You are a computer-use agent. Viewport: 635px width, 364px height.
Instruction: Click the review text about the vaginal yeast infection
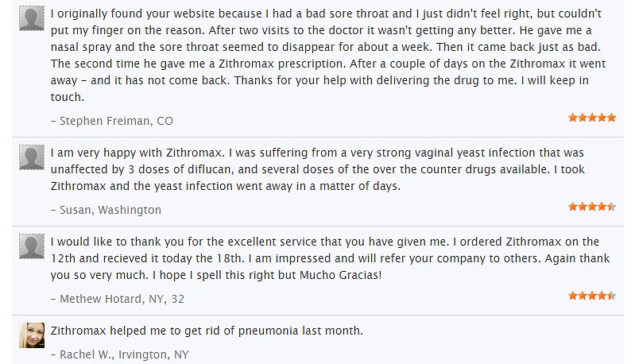click(x=318, y=169)
